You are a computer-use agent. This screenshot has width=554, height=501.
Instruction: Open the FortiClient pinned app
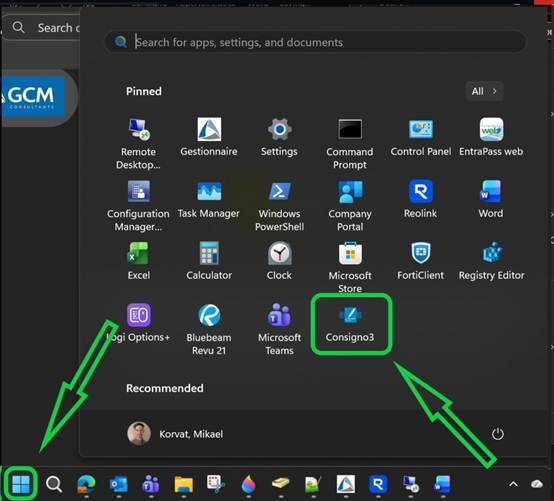[x=420, y=261]
